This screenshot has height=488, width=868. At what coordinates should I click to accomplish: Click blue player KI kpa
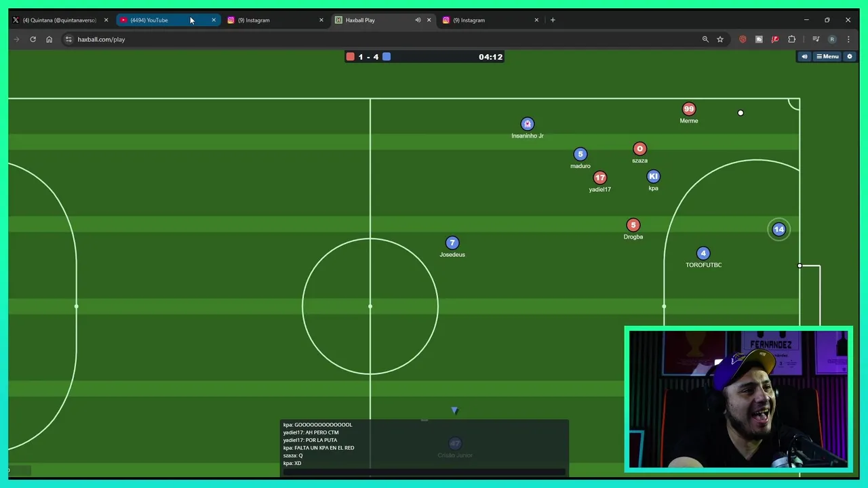pos(653,176)
